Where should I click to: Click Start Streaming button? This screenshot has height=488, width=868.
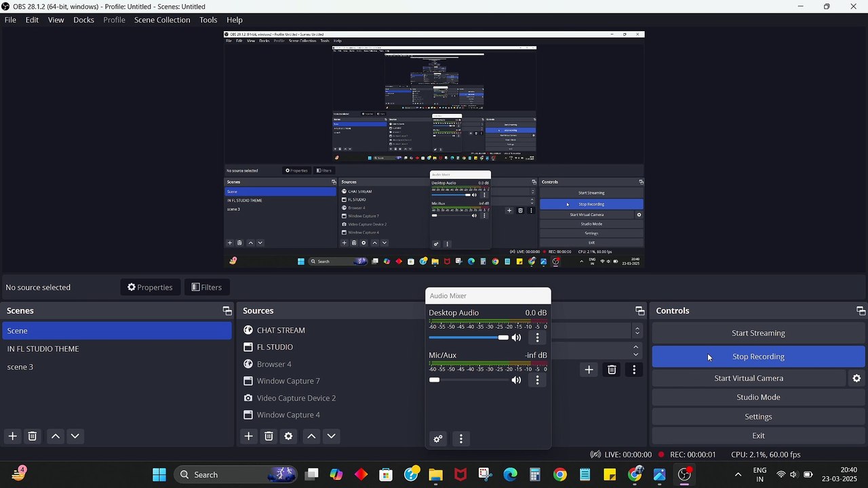pyautogui.click(x=758, y=333)
